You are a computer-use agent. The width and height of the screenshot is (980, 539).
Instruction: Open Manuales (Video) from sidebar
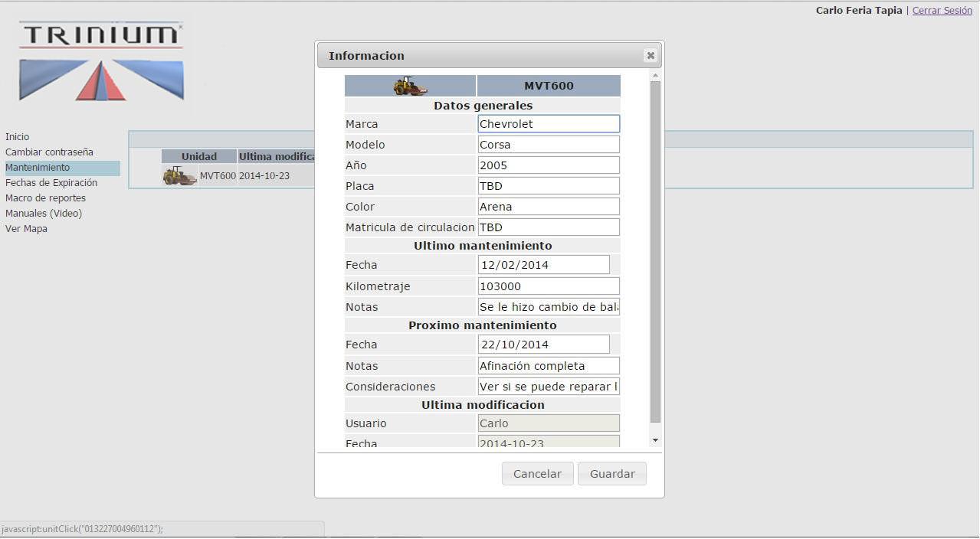(x=44, y=214)
